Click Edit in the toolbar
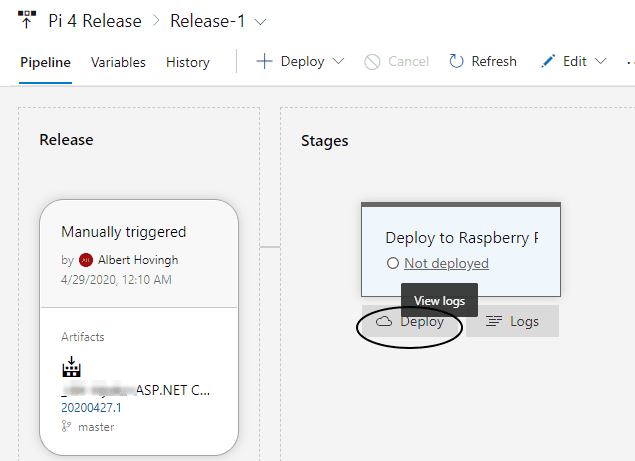The image size is (635, 461). point(574,62)
